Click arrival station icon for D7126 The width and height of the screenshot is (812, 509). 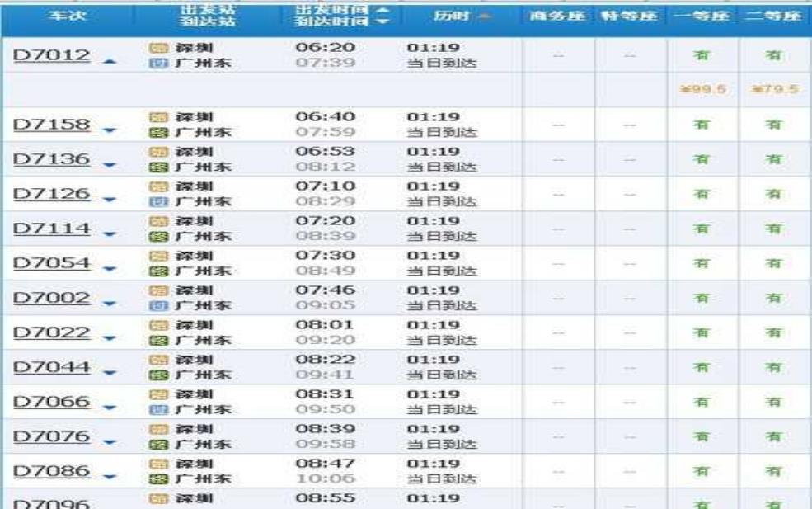click(158, 202)
